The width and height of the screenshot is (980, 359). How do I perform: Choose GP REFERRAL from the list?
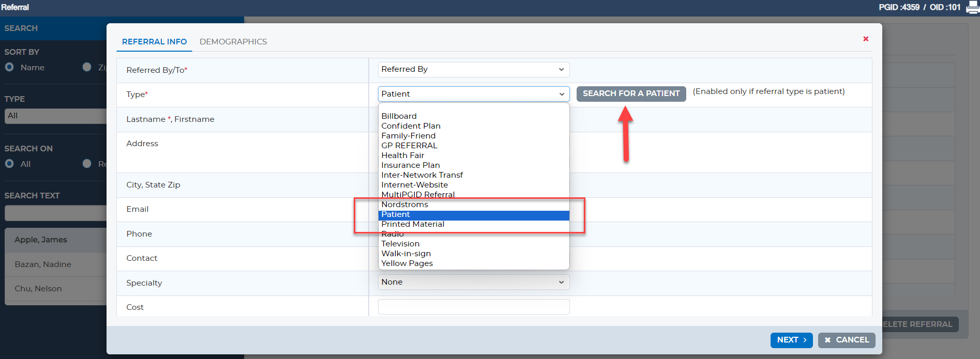tap(409, 146)
